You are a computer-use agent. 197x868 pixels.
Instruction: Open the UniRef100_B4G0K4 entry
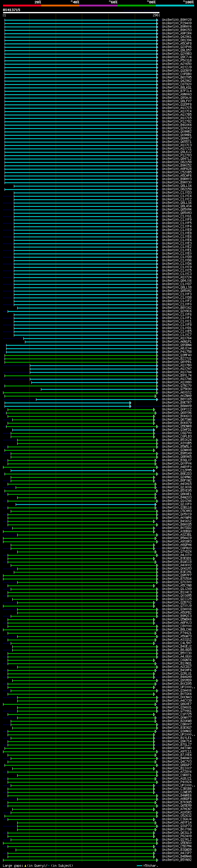177,125
